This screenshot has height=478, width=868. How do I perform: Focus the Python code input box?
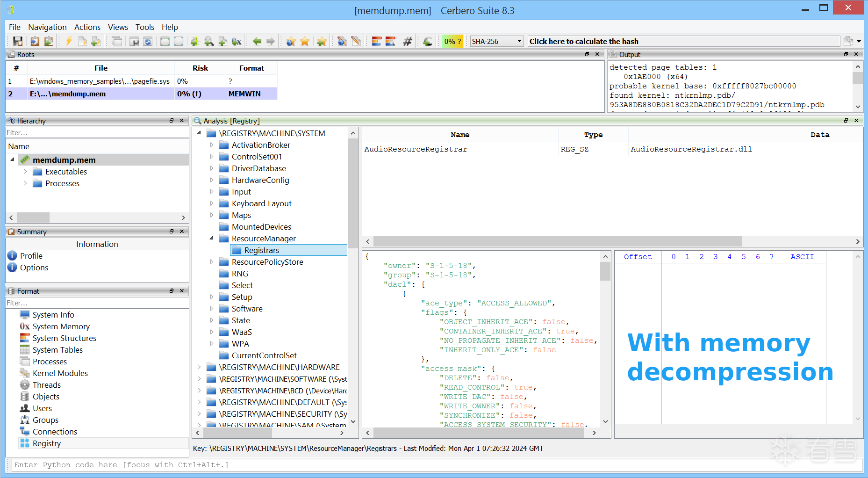click(437, 465)
